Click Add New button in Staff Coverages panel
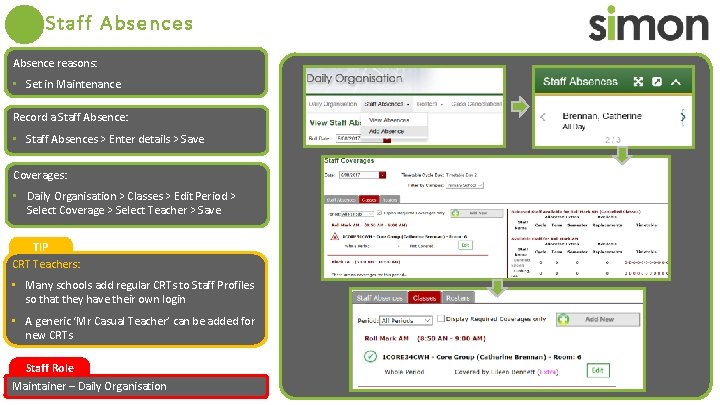The image size is (720, 405). [x=477, y=213]
